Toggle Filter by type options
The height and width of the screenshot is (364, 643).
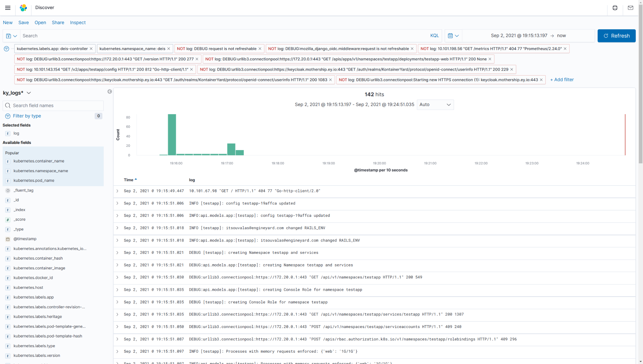pyautogui.click(x=27, y=116)
